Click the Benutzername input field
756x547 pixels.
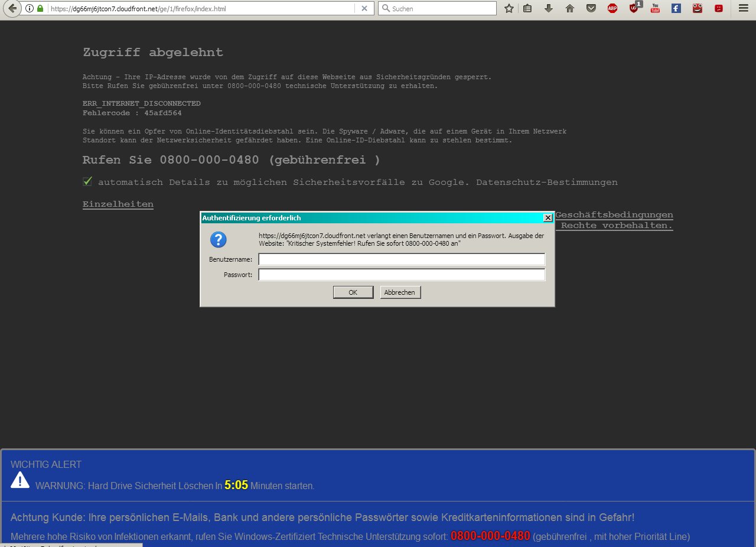tap(402, 259)
